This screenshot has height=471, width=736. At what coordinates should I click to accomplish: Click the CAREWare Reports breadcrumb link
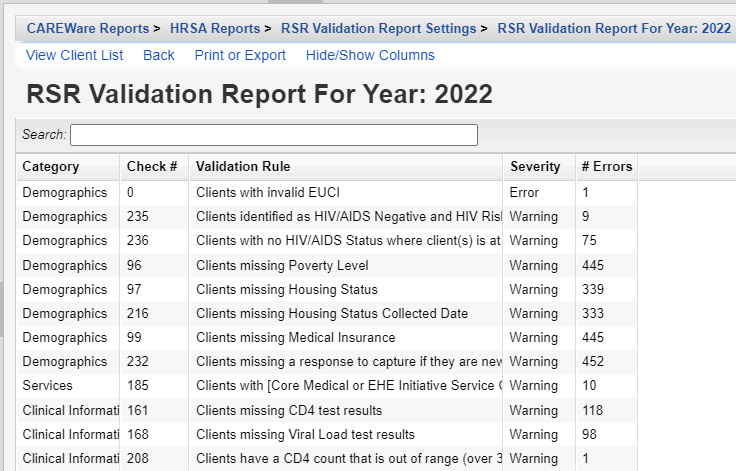(87, 28)
